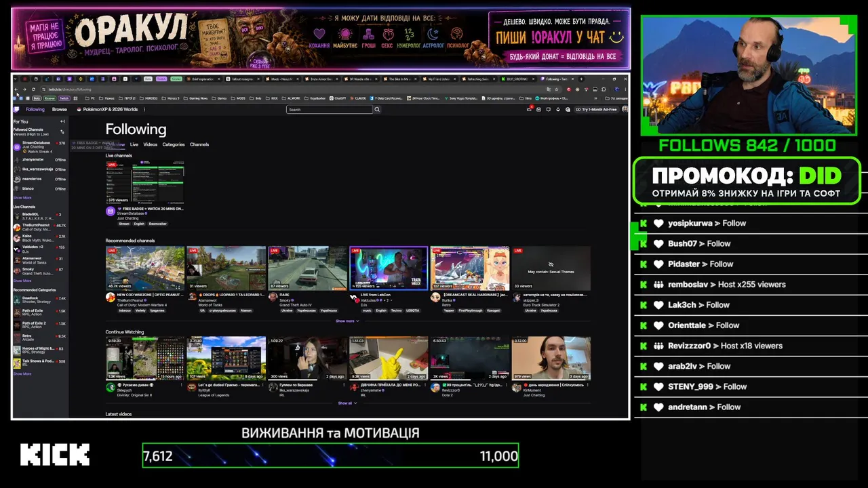Switch to the Live tab

(134, 144)
